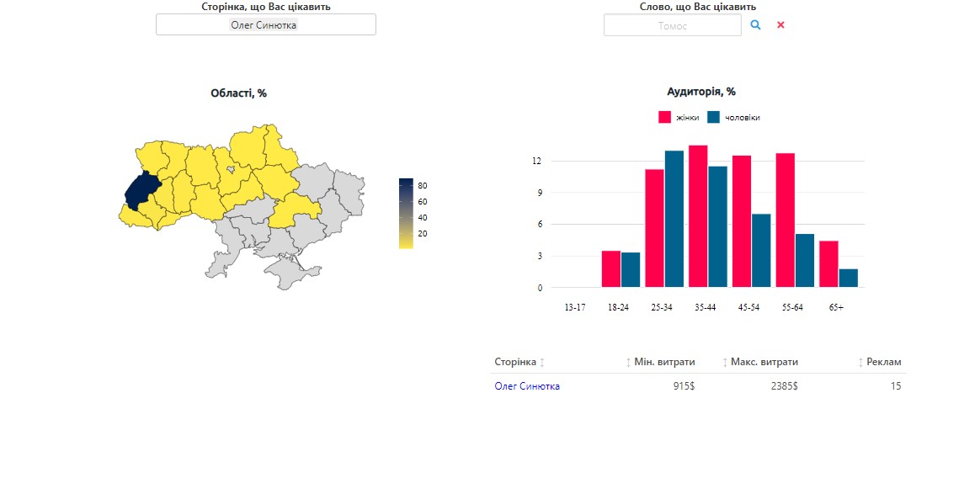Focus the word search field Томос
The image size is (980, 499).
coord(672,25)
